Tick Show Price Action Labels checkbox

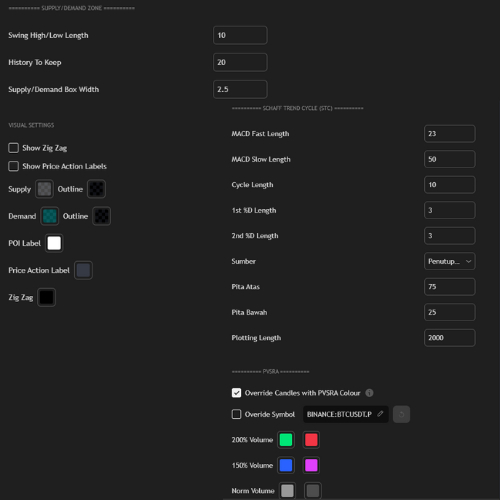(13, 166)
